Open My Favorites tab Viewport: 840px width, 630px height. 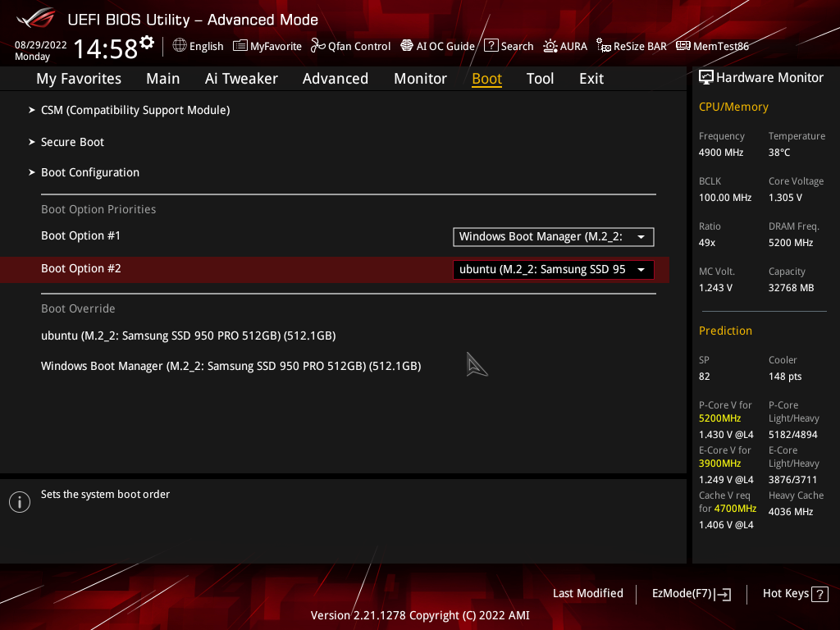coord(79,79)
